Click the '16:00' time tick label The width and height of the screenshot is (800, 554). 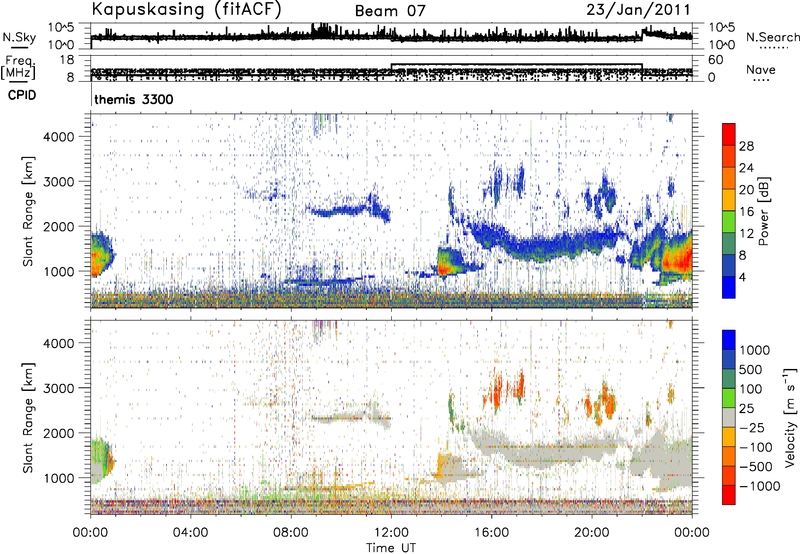[x=491, y=533]
